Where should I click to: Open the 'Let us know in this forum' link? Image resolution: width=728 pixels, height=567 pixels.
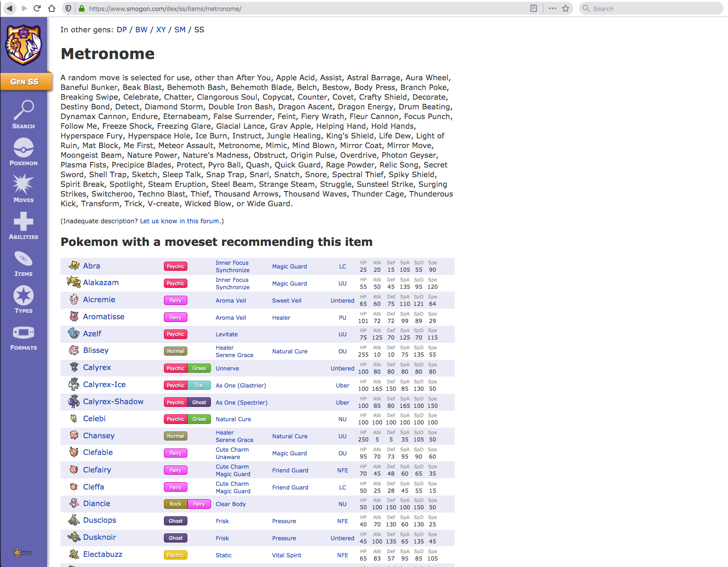click(180, 221)
